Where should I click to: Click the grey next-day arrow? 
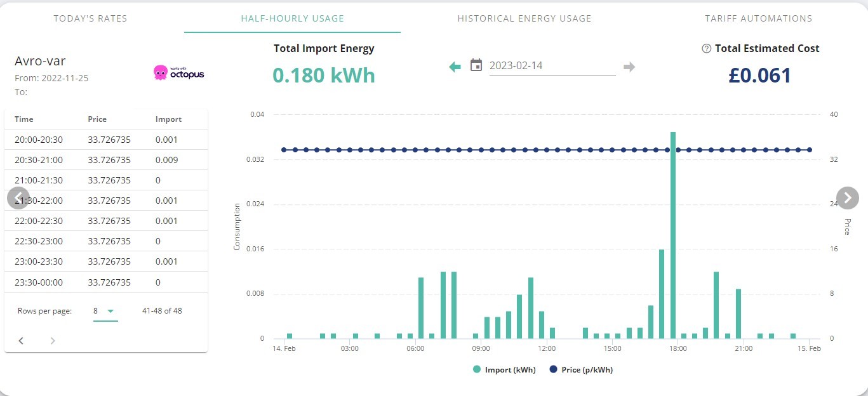coord(629,67)
